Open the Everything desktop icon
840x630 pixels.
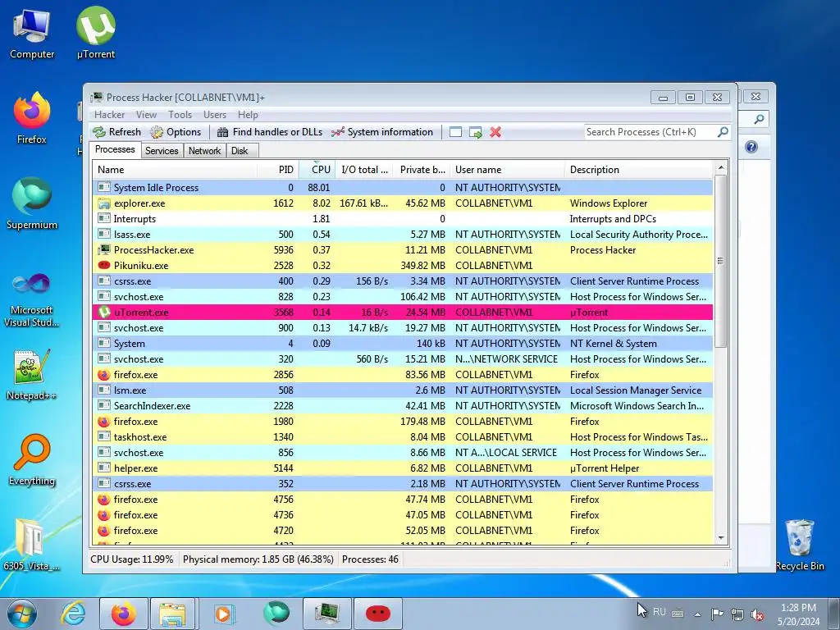point(32,460)
